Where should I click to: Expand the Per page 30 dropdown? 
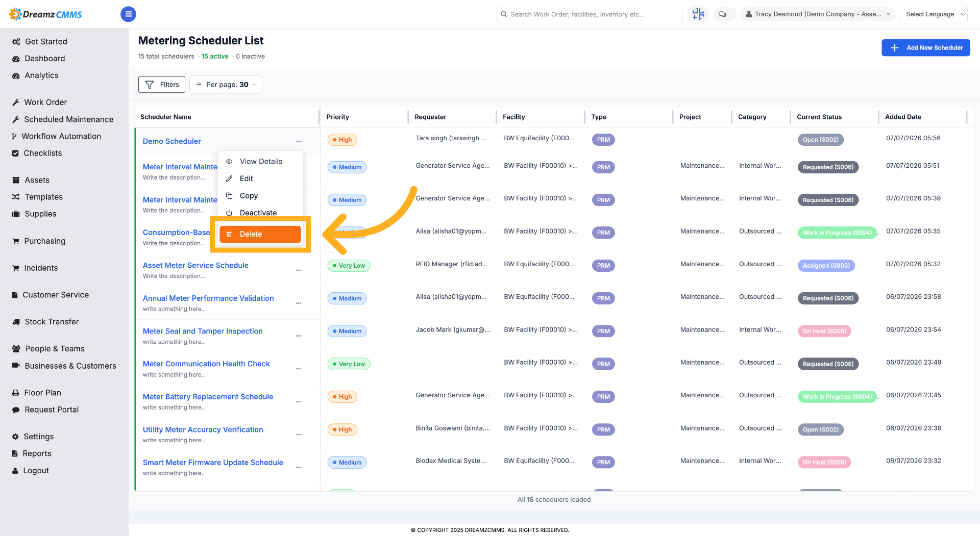pos(226,85)
